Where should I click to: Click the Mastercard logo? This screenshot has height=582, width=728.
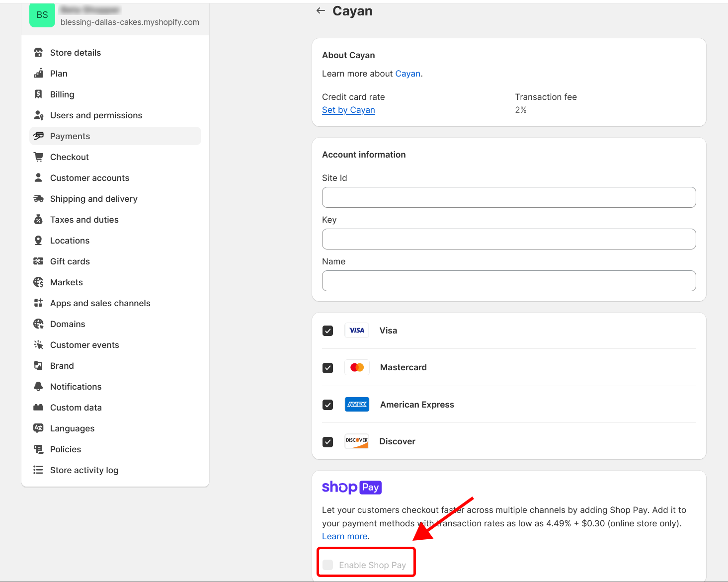(x=357, y=367)
